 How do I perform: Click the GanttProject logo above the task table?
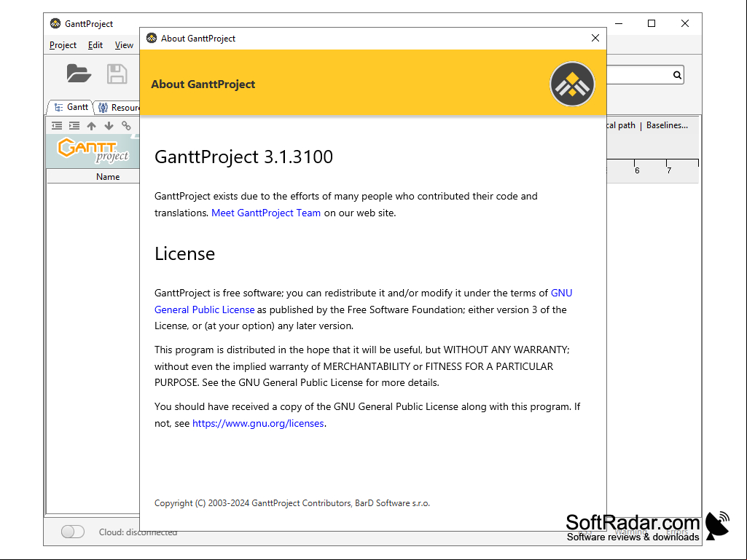click(x=93, y=150)
